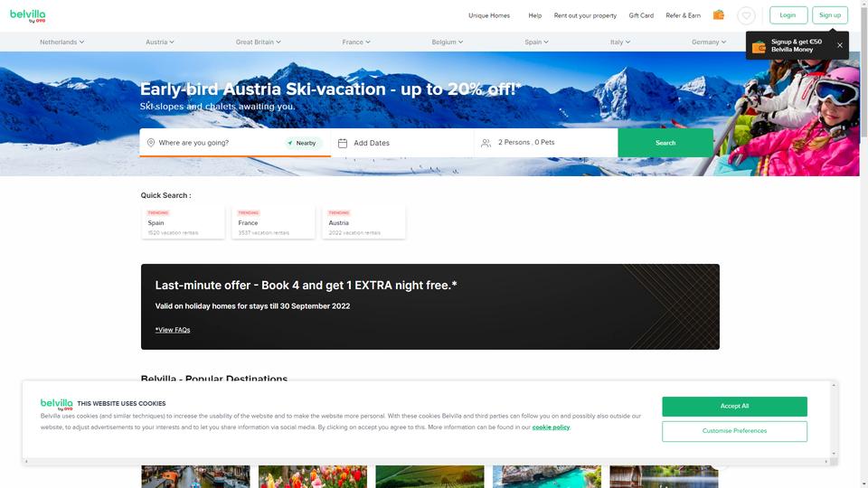Click the Belvilla by OYO logo
Screen dimensions: 868x488
point(28,15)
